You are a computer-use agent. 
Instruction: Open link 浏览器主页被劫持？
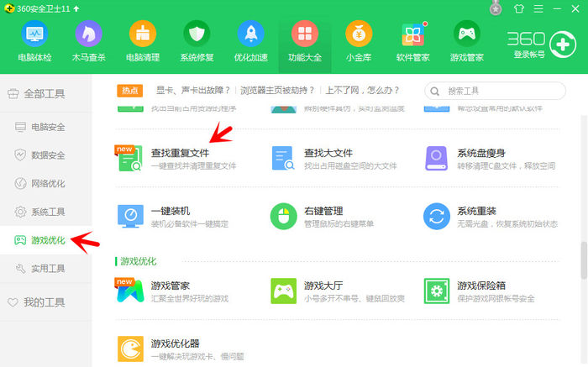coord(277,91)
